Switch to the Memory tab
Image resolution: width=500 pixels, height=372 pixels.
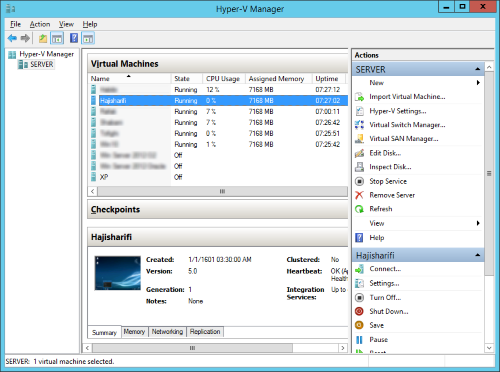click(x=134, y=332)
